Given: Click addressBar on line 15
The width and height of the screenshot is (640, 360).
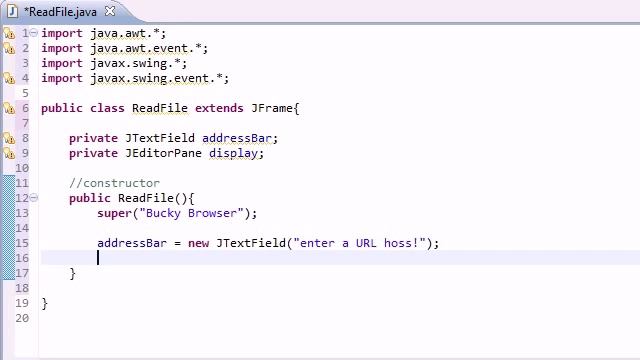Looking at the screenshot, I should pos(132,243).
